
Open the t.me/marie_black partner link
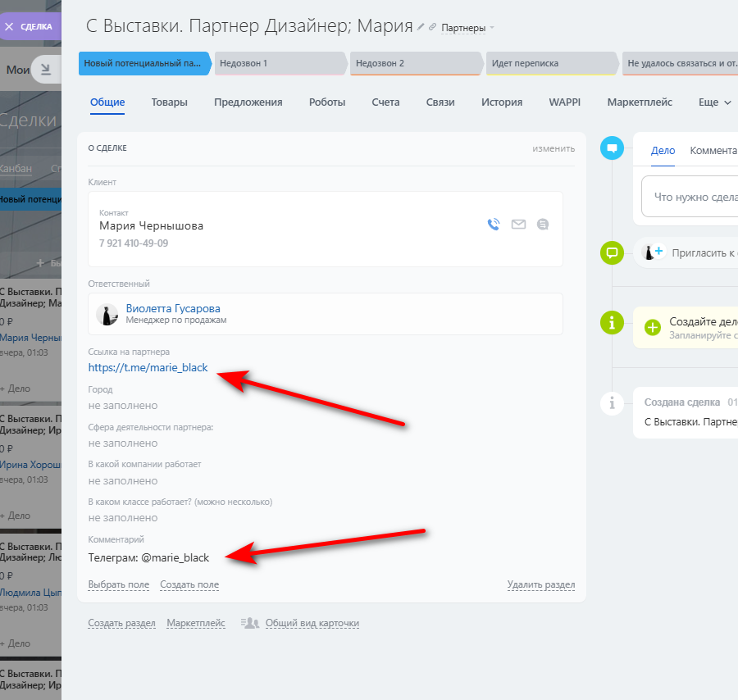(x=148, y=367)
